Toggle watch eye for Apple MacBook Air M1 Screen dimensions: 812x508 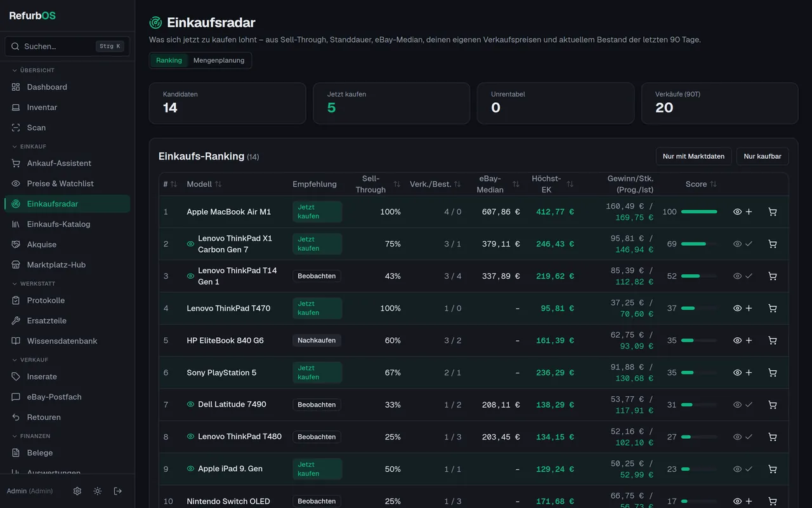[x=737, y=211]
